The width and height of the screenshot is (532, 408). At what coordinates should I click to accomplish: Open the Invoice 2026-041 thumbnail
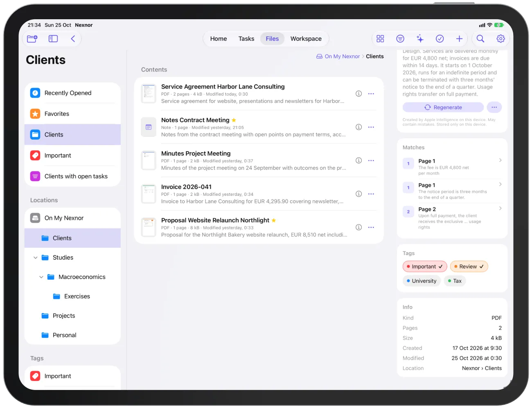tap(149, 194)
